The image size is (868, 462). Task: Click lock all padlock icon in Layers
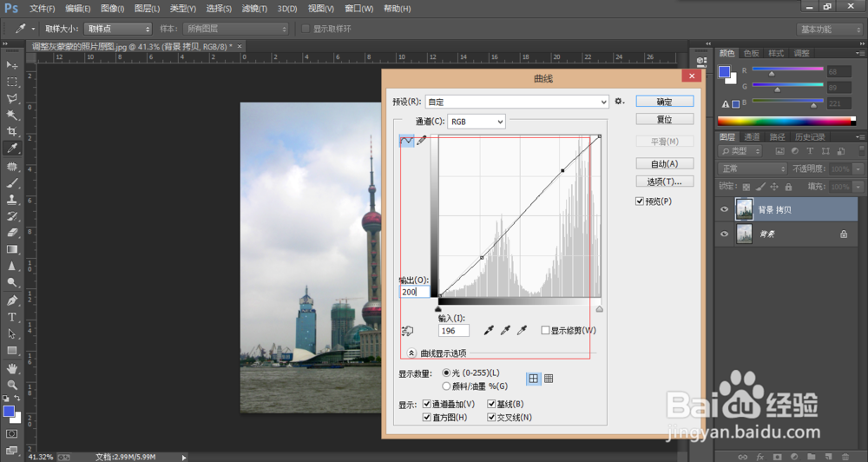click(x=788, y=187)
